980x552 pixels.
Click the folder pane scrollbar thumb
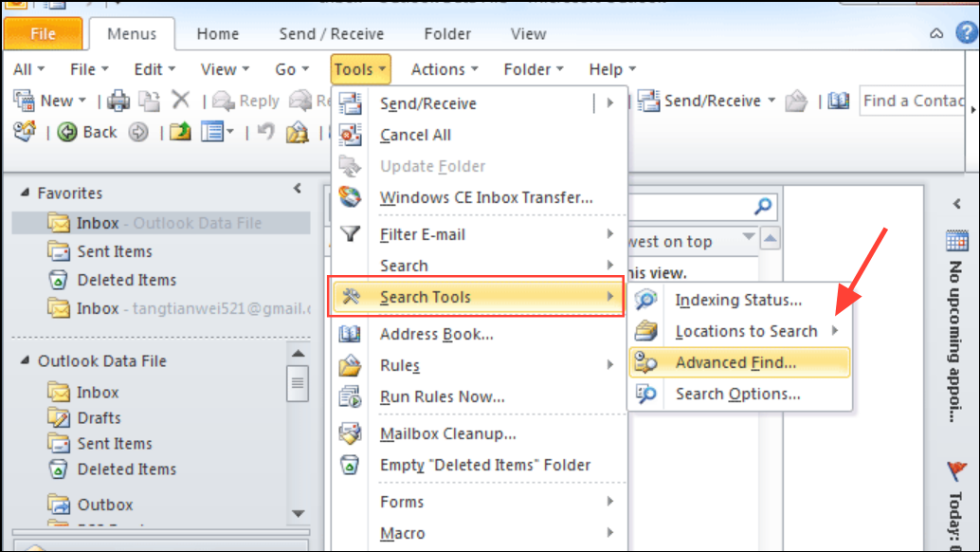(298, 382)
